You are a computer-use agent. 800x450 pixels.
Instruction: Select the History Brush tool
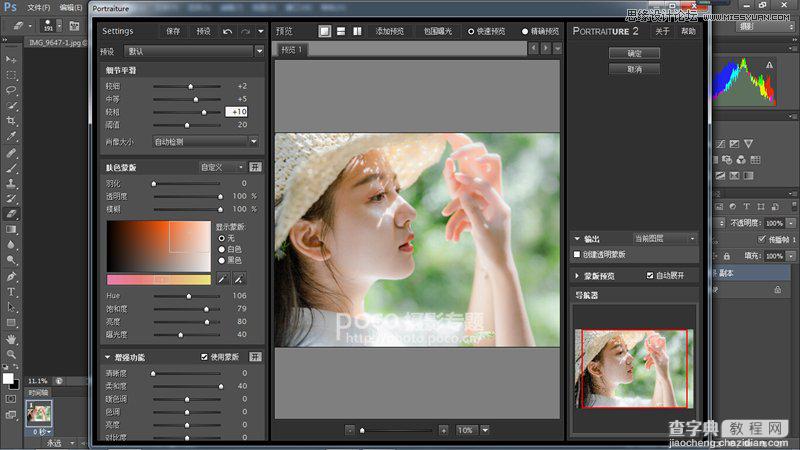click(x=11, y=198)
